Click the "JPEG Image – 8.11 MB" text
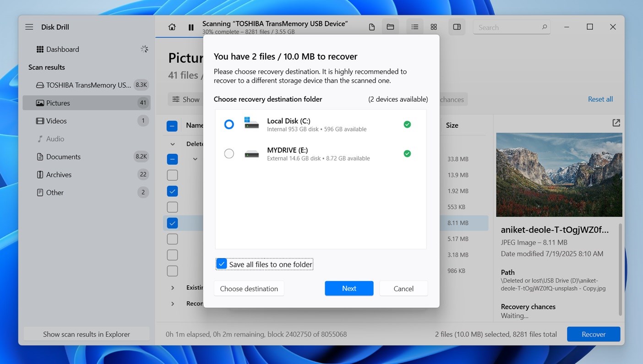Viewport: 643px width, 364px height. (534, 242)
